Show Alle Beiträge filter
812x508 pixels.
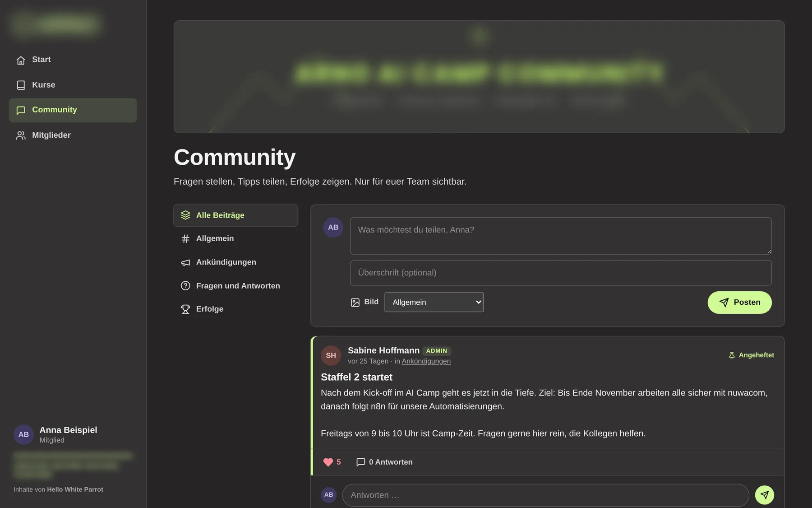(235, 215)
